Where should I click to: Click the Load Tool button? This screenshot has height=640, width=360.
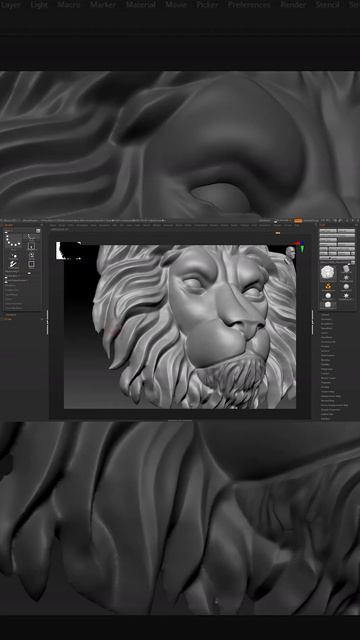328,231
